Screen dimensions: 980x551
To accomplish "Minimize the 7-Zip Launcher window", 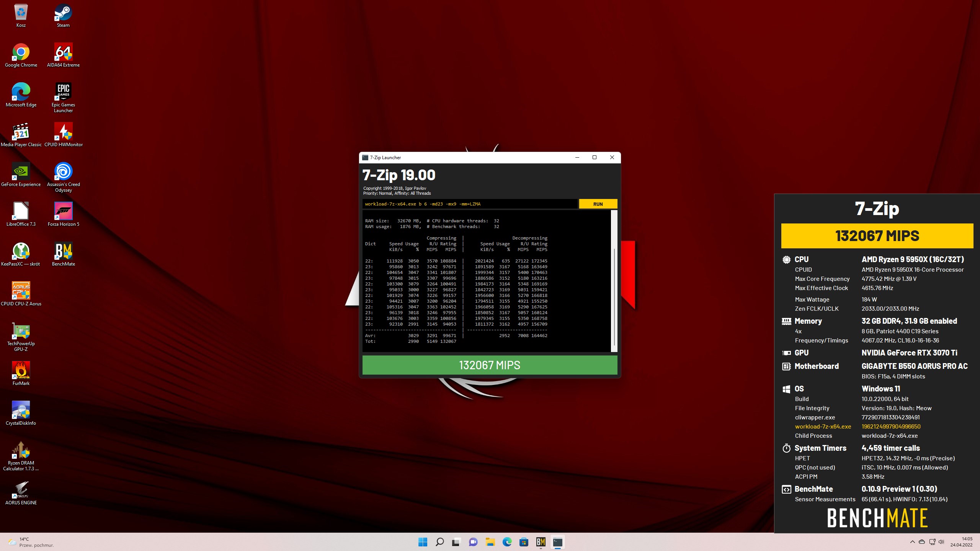I will click(x=577, y=157).
